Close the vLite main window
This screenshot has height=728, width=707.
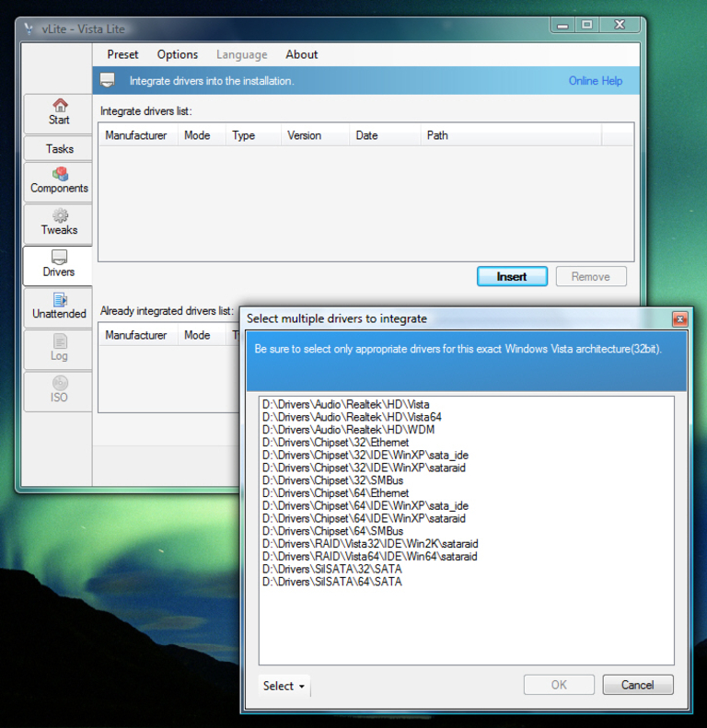620,25
